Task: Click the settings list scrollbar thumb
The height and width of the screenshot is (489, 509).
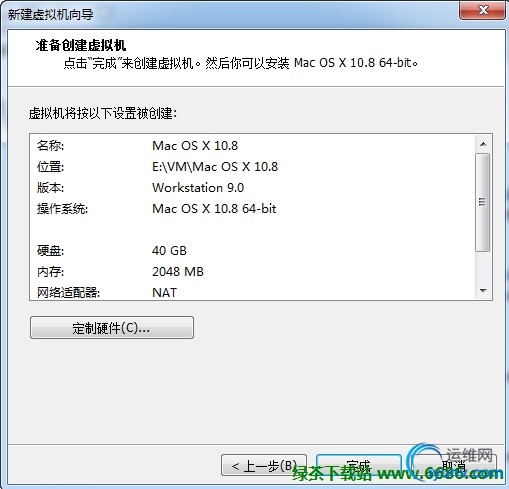Action: click(x=482, y=202)
